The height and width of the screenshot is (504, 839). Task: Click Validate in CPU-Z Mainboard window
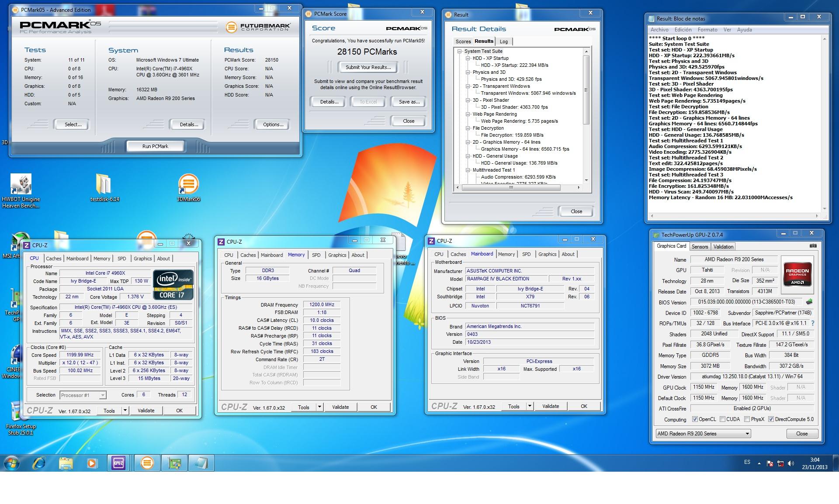click(551, 406)
